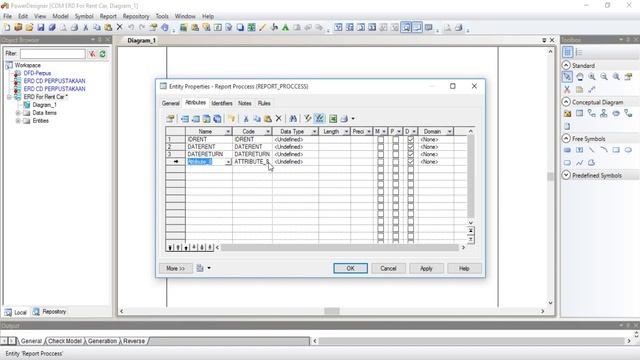
Task: Select the Pointer tool in Toolbox
Action: tap(567, 77)
